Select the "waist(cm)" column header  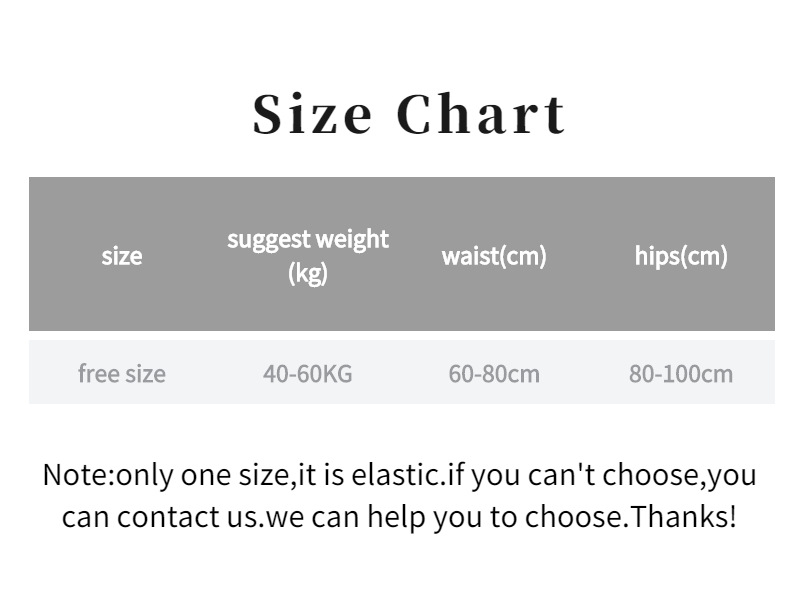pyautogui.click(x=494, y=256)
